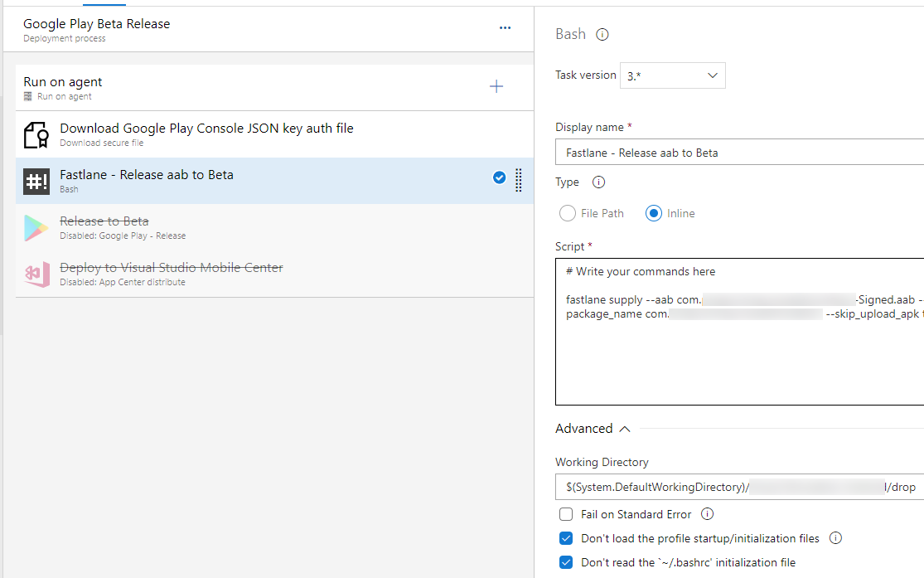Viewport: 924px width, 578px height.
Task: Click the Google Play Beta Release stage header
Action: coord(268,30)
